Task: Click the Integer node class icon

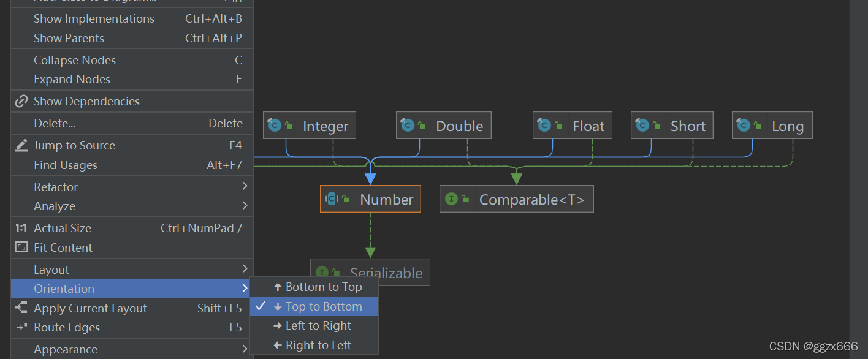Action: (274, 125)
